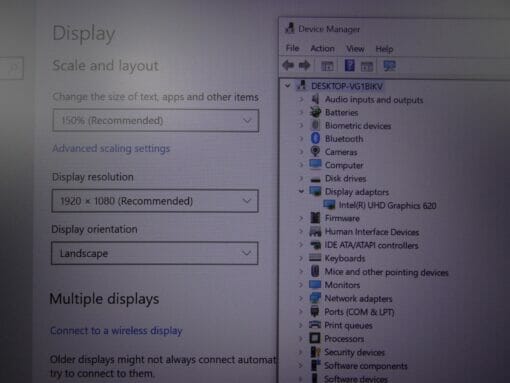
Task: Open Advanced scaling settings link
Action: click(x=111, y=148)
